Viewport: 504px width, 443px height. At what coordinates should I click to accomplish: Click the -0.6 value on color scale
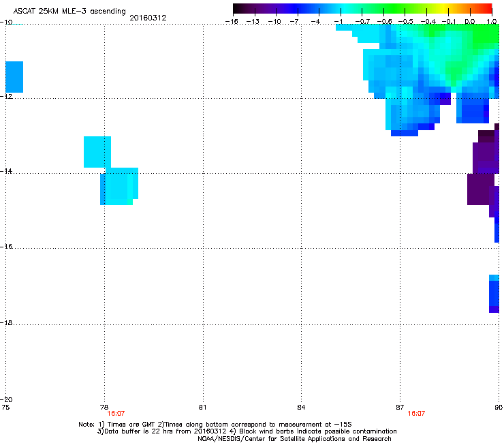pos(384,22)
